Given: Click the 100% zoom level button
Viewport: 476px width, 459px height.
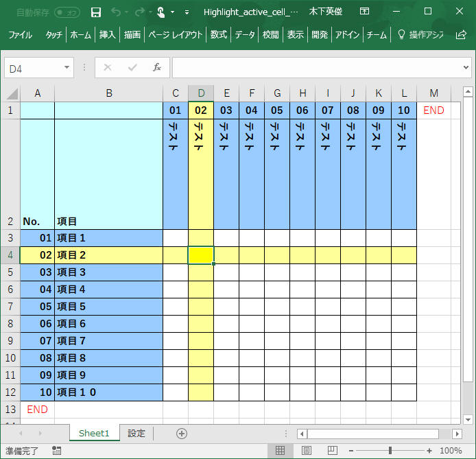Looking at the screenshot, I should point(451,451).
